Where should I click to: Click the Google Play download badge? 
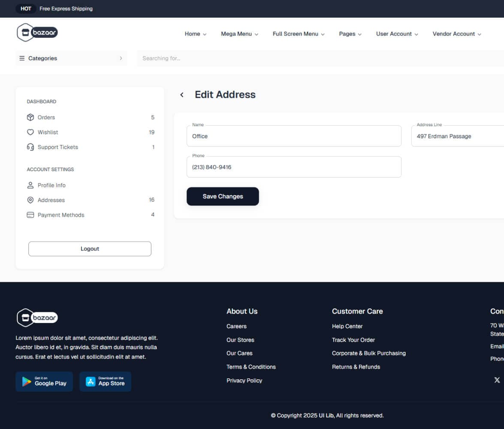(44, 381)
